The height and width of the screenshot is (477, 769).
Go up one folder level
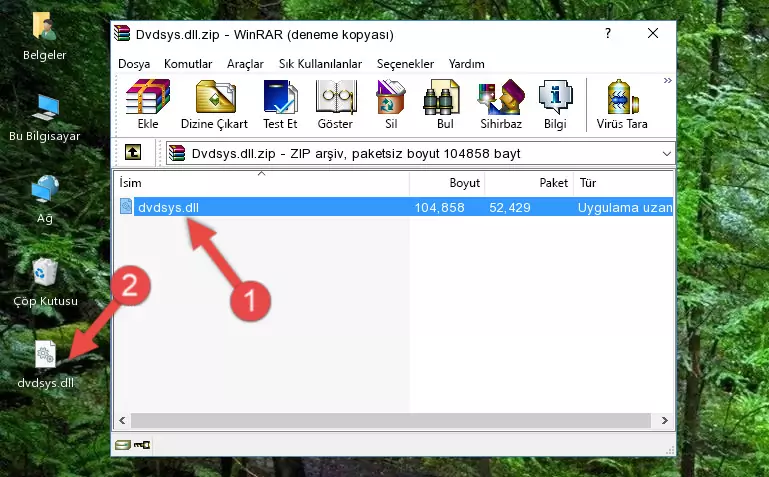pyautogui.click(x=133, y=152)
